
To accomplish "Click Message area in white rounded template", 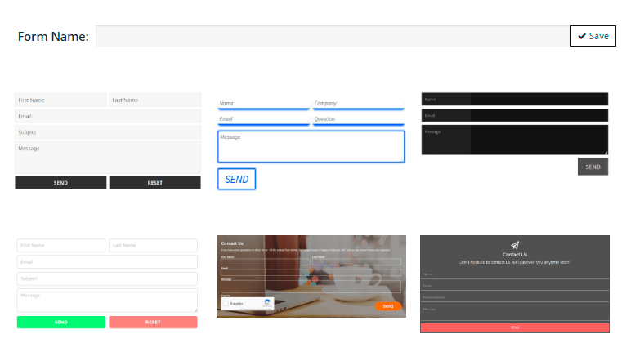I will (107, 301).
